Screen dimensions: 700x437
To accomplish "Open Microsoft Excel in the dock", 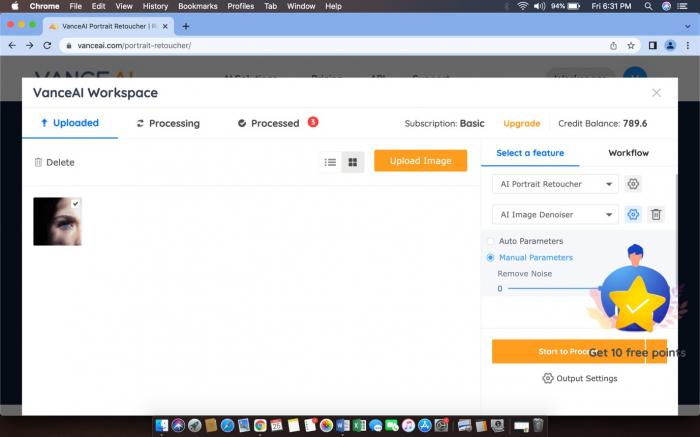I will pos(359,425).
